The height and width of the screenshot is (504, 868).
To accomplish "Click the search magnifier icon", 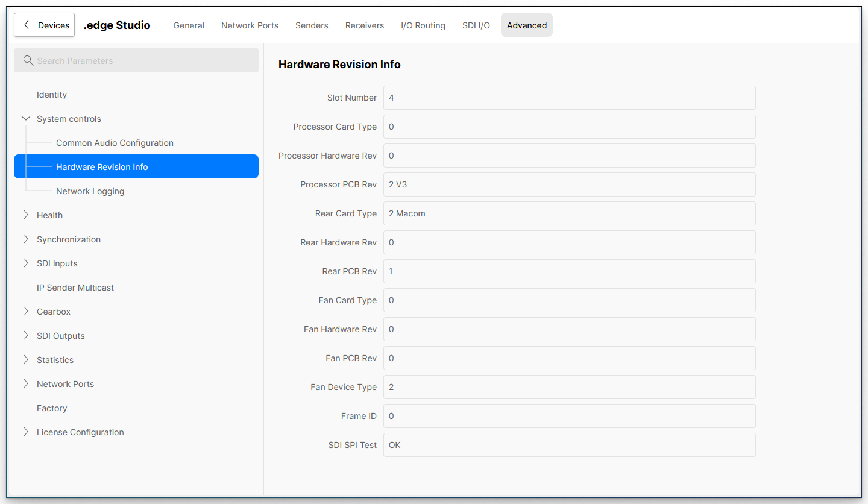I will pos(28,61).
